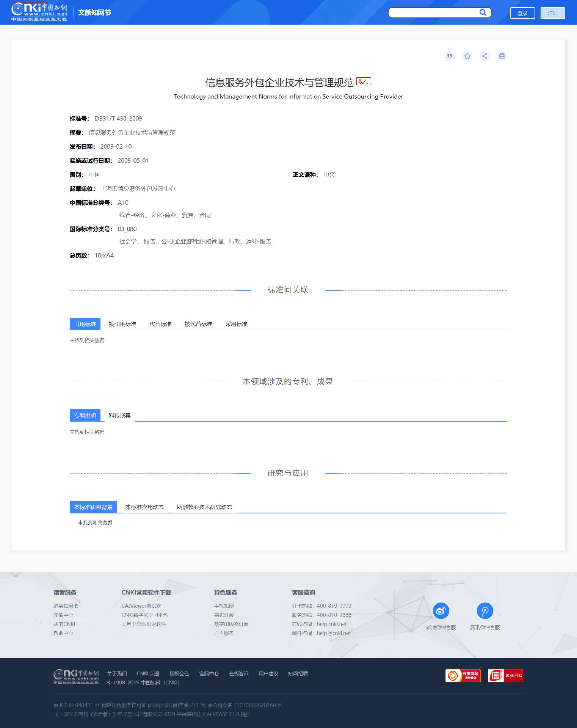Switch to the 被引用标准 tab
Image resolution: width=577 pixels, height=728 pixels.
(122, 324)
